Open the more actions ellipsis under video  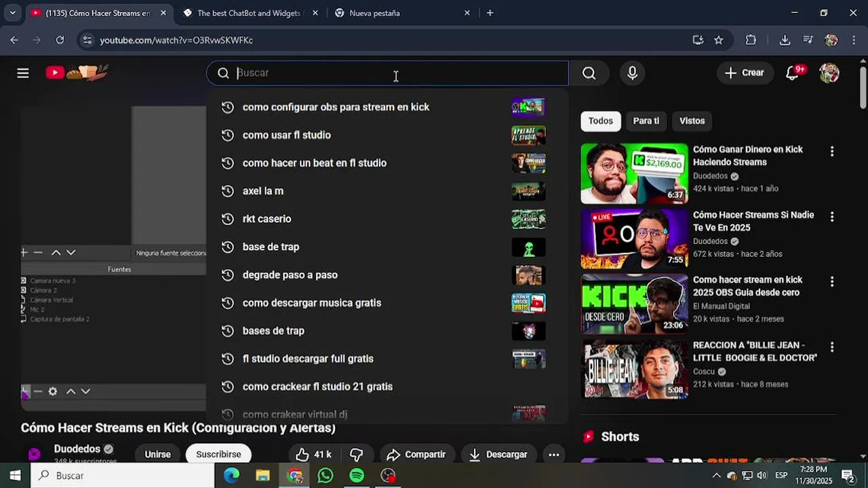point(554,454)
